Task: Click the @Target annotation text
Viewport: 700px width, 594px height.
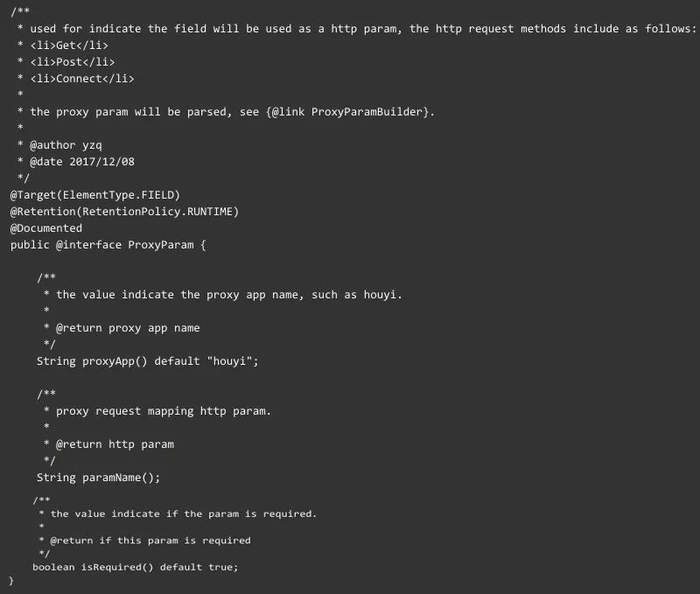Action: pos(35,195)
